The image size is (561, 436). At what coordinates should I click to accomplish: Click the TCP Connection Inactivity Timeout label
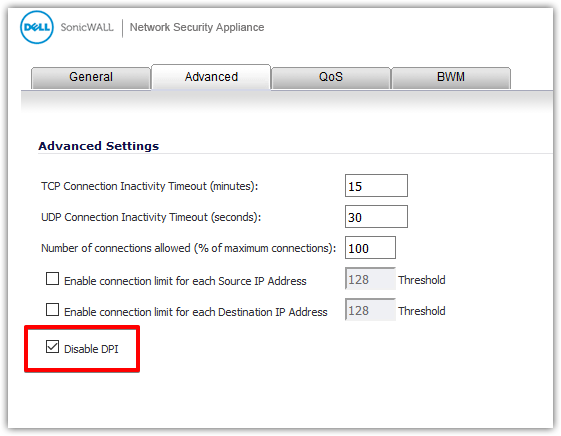tap(150, 186)
